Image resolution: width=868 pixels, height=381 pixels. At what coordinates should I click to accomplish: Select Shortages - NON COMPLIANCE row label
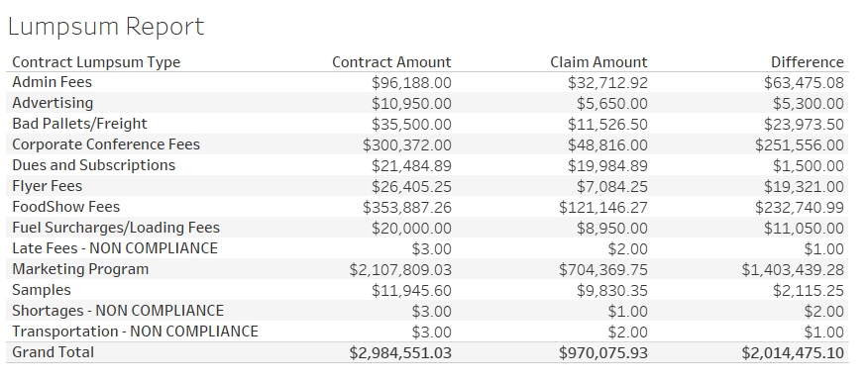pyautogui.click(x=118, y=311)
